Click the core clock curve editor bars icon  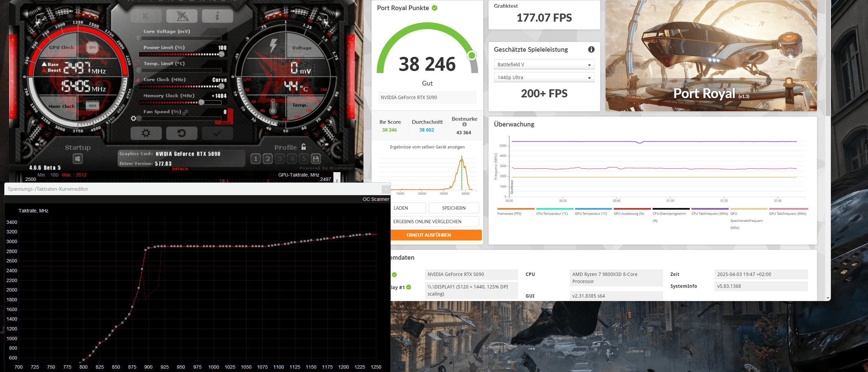tap(138, 80)
